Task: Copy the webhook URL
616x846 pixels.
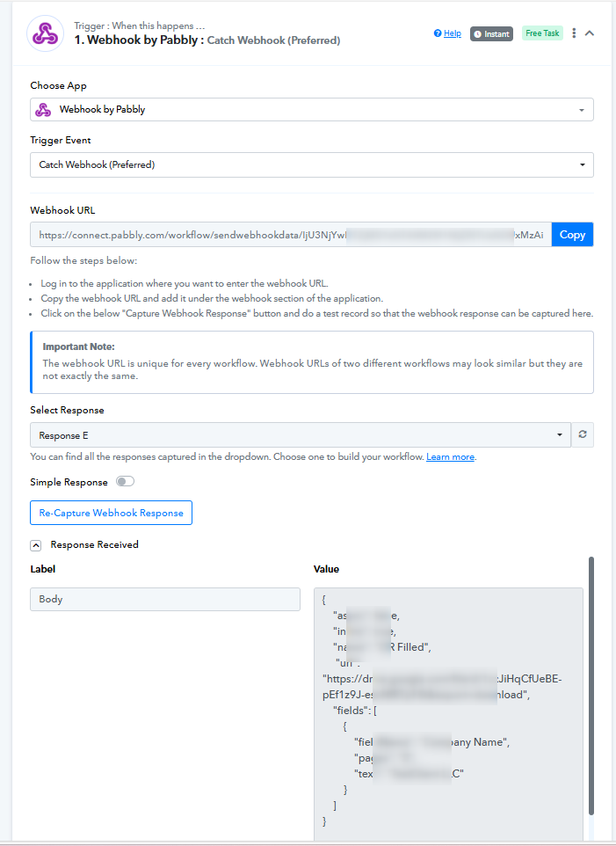Action: coord(572,235)
